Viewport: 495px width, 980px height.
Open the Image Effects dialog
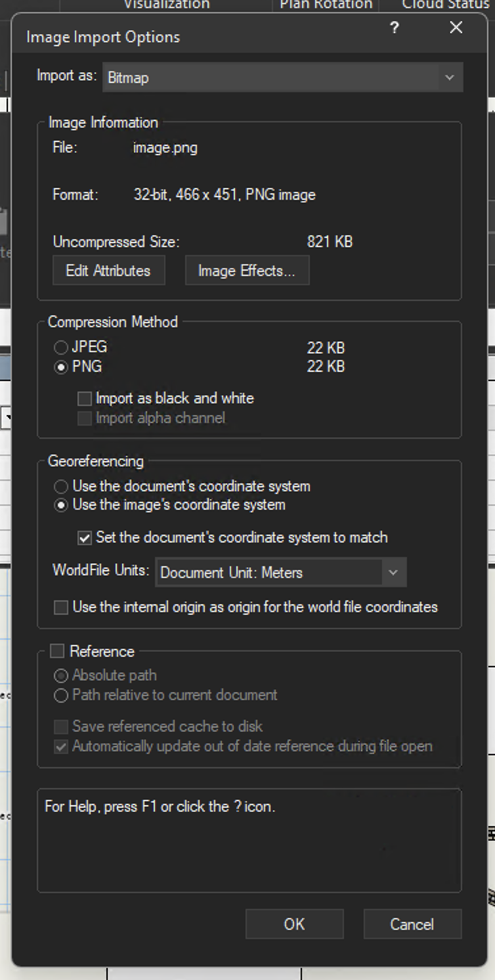tap(247, 271)
